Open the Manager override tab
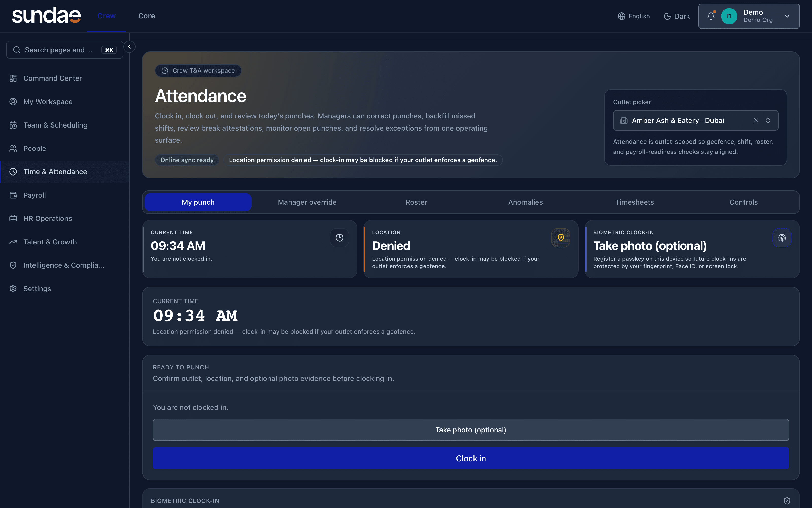Screen dimensions: 812x508 307,202
